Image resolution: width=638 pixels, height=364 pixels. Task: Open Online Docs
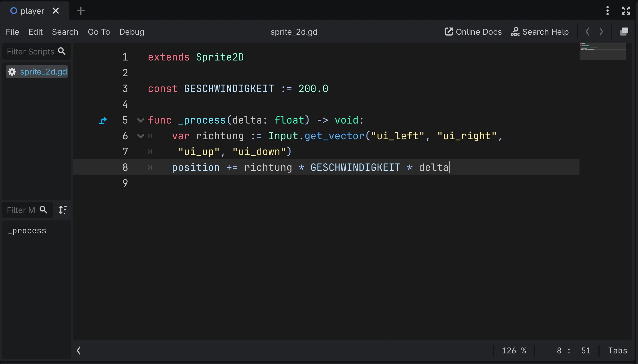point(473,32)
